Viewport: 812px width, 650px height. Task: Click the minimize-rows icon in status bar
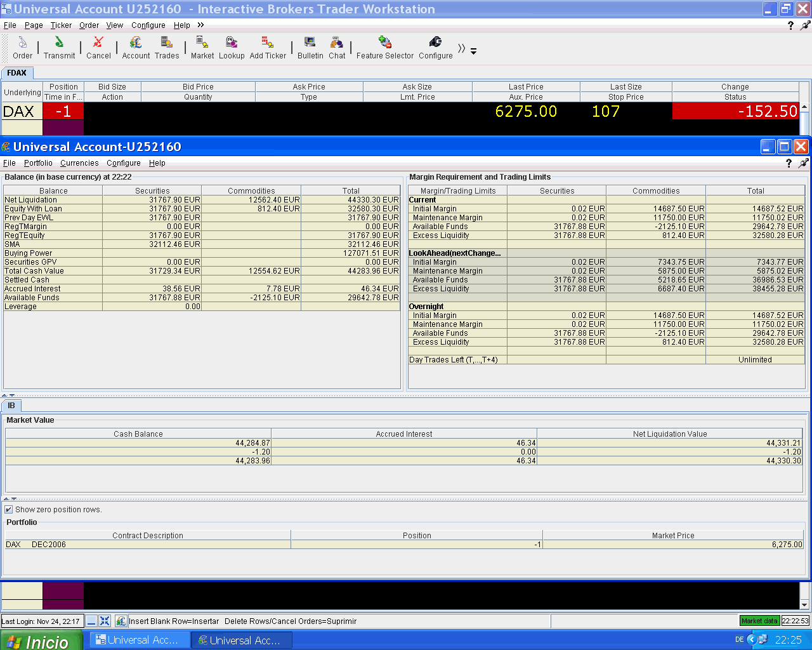tap(91, 621)
